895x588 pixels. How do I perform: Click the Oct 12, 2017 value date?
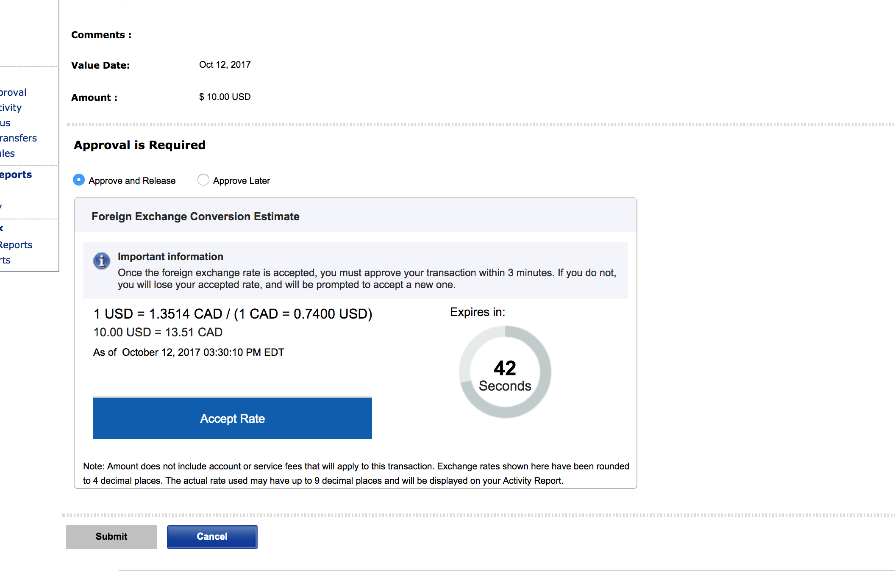point(225,65)
